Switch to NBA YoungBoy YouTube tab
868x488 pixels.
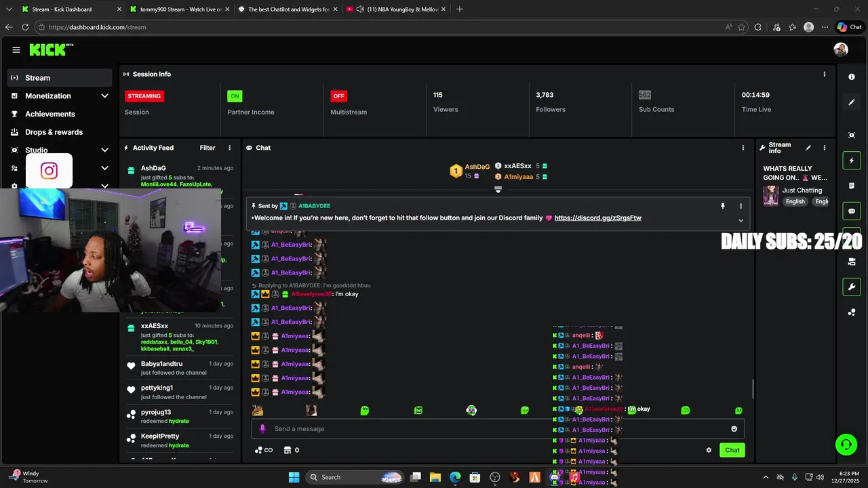pos(396,9)
